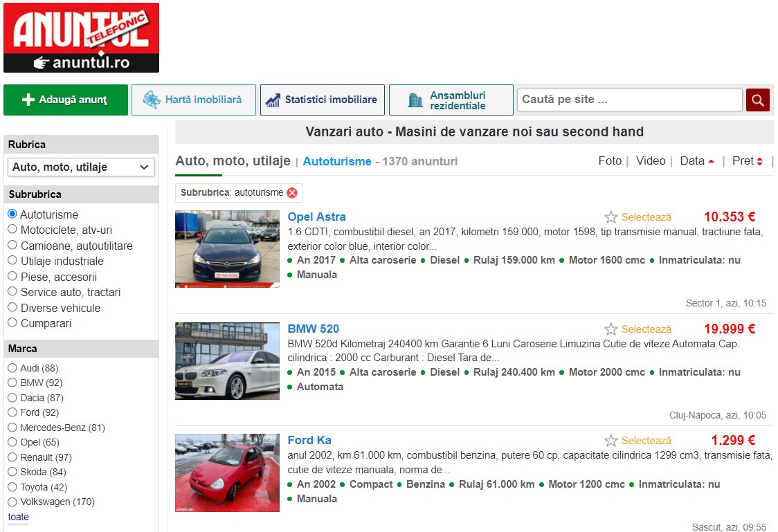The height and width of the screenshot is (532, 778).
Task: Click the price 1.299 €
Action: [733, 440]
